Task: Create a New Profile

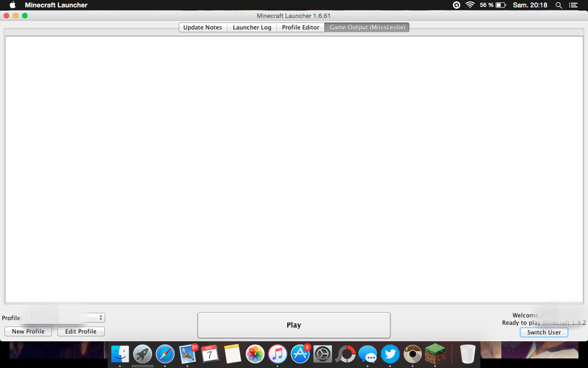Action: click(x=28, y=332)
